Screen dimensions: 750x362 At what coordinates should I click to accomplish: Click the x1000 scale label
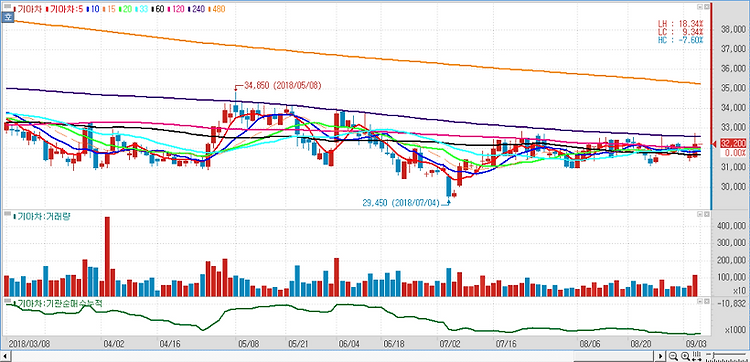[736, 330]
